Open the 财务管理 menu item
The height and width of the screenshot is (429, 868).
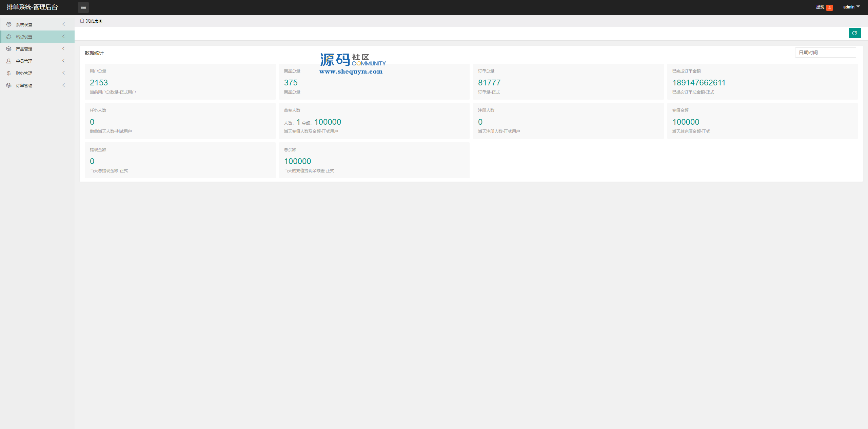point(37,73)
